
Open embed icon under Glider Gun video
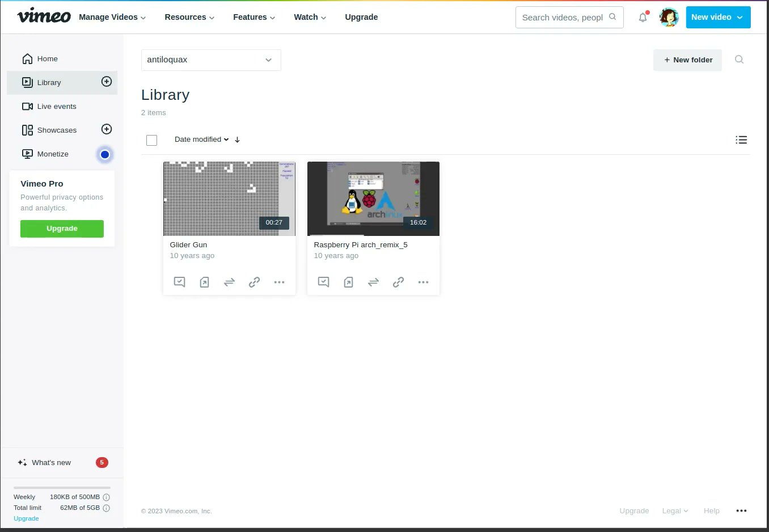tap(204, 282)
